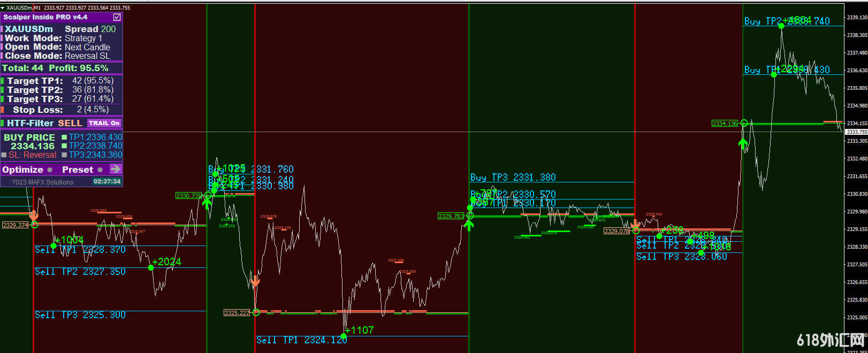Click the 2329.078 entry price tag

tap(617, 231)
